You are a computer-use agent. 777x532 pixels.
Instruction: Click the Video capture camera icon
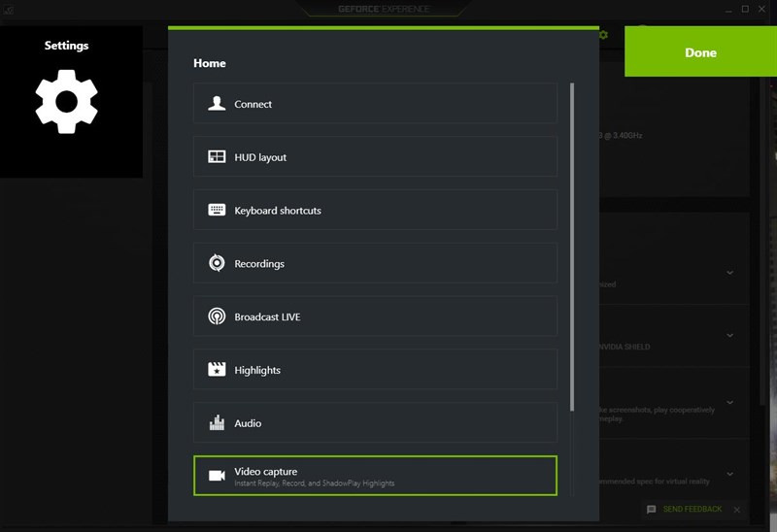pos(217,476)
